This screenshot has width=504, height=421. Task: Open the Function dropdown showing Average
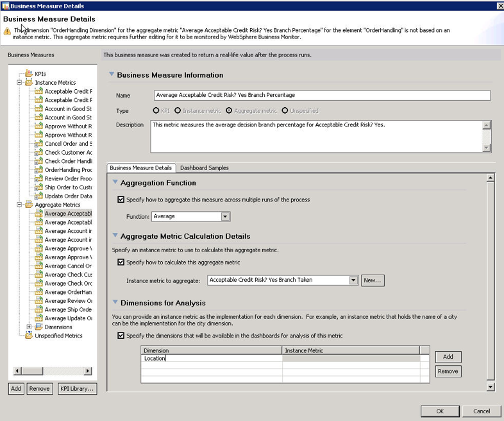click(225, 217)
